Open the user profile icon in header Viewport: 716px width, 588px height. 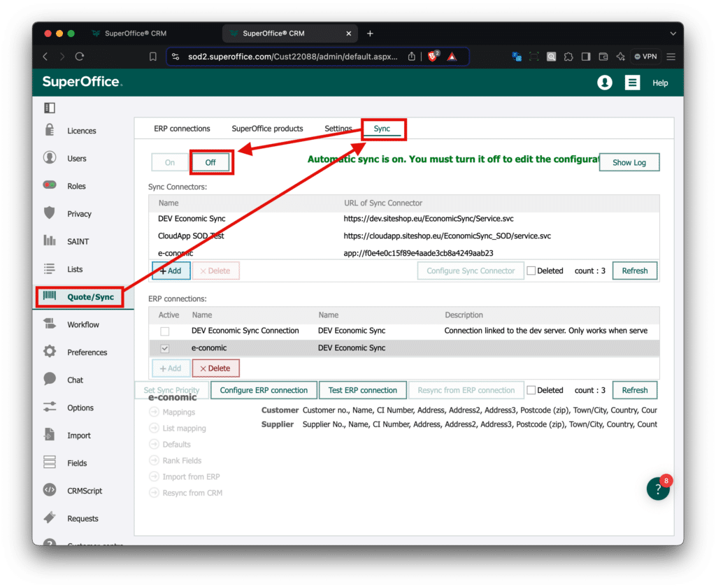[x=605, y=83]
